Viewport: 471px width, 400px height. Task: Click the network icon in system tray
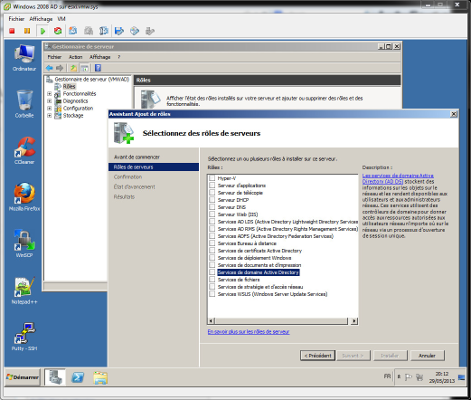tap(420, 377)
